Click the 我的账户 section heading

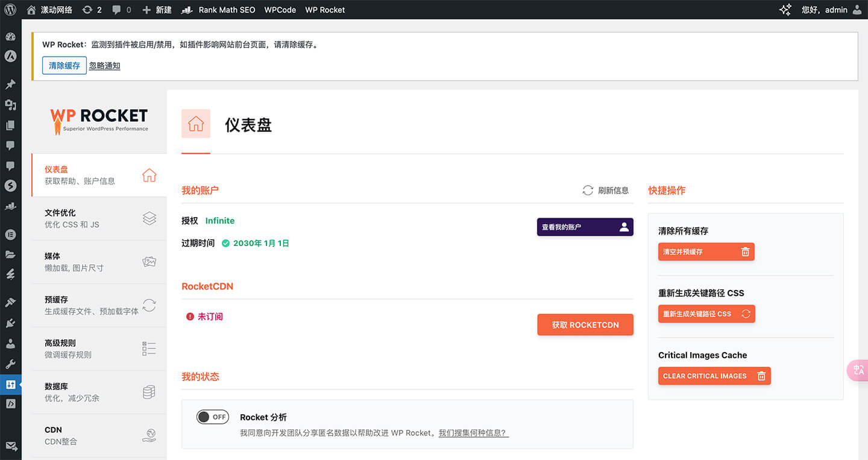200,191
